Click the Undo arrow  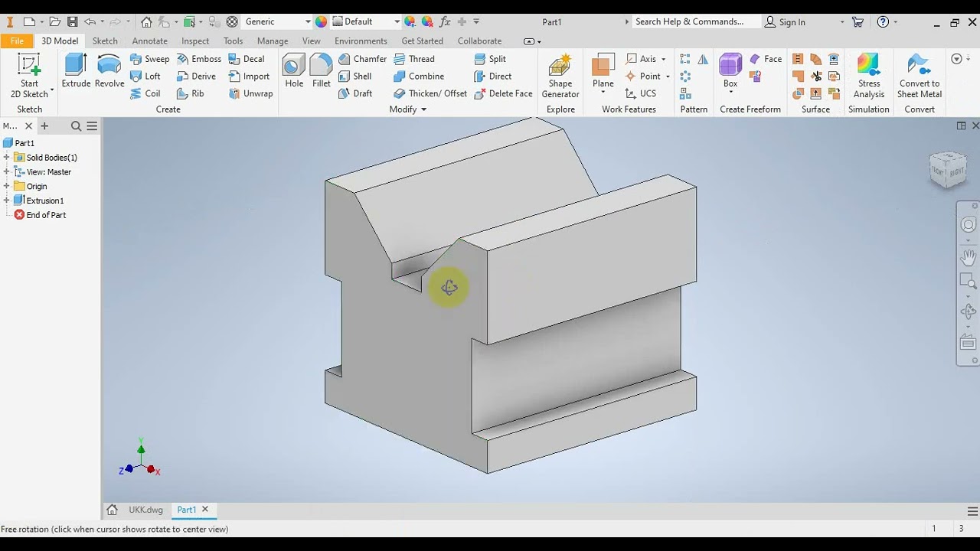coord(90,21)
